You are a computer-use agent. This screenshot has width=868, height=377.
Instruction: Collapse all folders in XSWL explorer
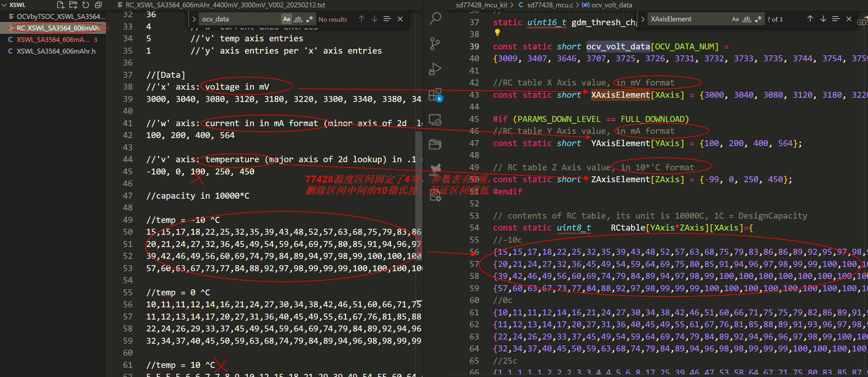pyautogui.click(x=98, y=5)
